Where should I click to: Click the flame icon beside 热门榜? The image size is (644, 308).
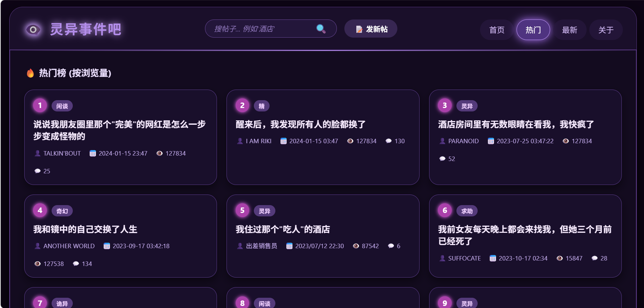point(30,73)
